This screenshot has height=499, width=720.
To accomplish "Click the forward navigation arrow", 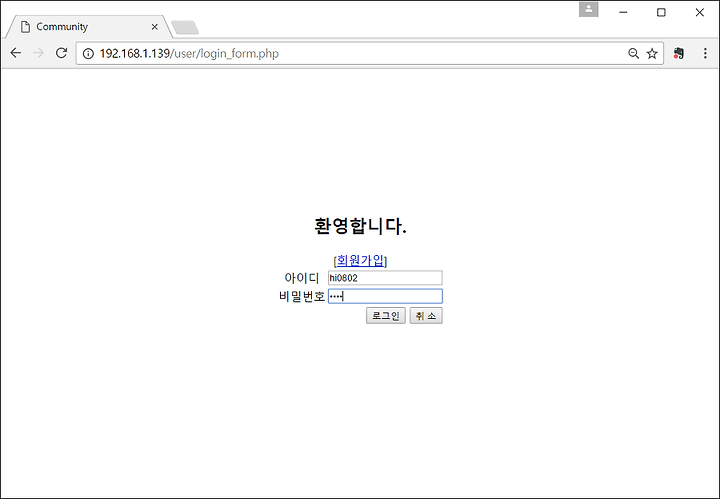I will pos(39,53).
